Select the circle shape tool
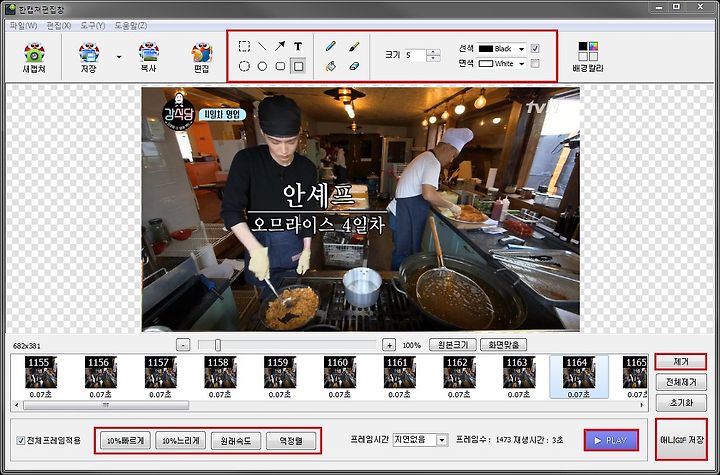The width and height of the screenshot is (720, 475). (262, 66)
